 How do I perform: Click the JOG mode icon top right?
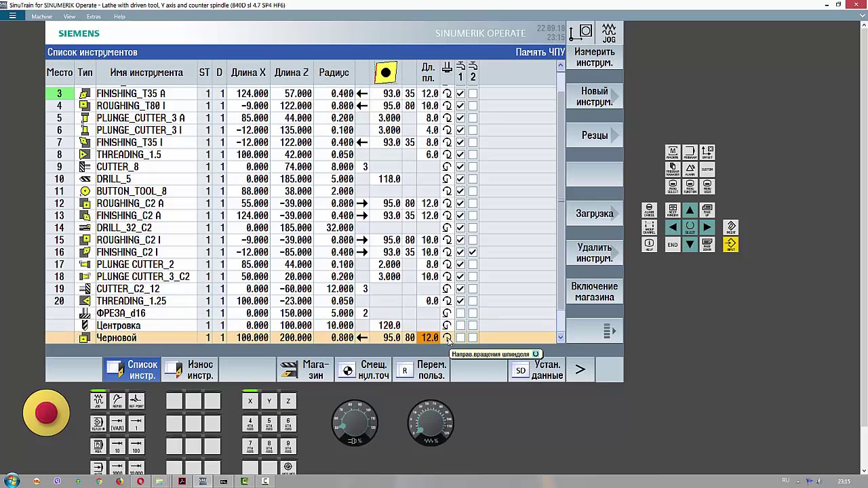click(x=608, y=33)
